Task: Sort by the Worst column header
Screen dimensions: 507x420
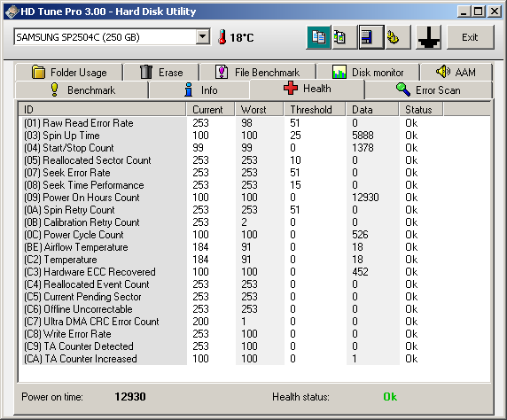Action: click(x=260, y=109)
